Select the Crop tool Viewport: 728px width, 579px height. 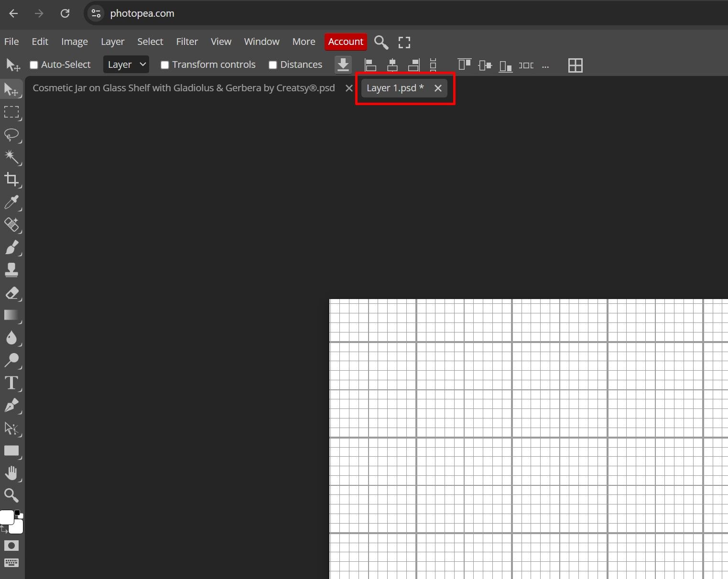[x=11, y=180]
